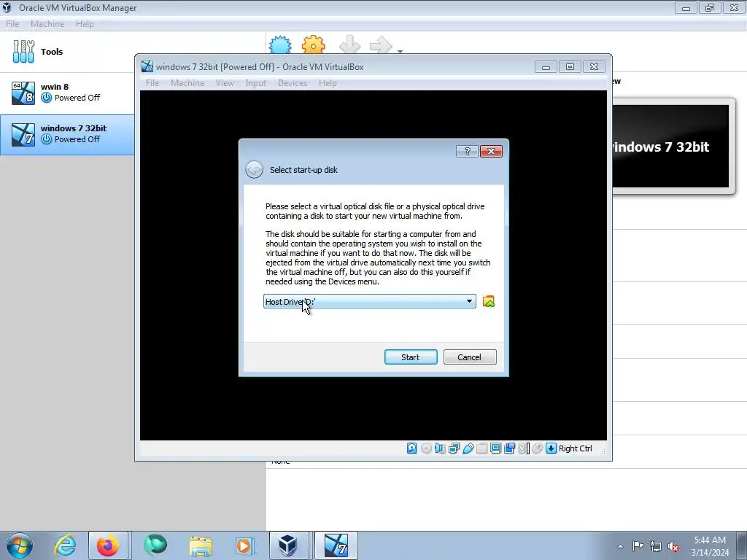
Task: Click resize grip in VM status bar corner
Action: coord(603,451)
